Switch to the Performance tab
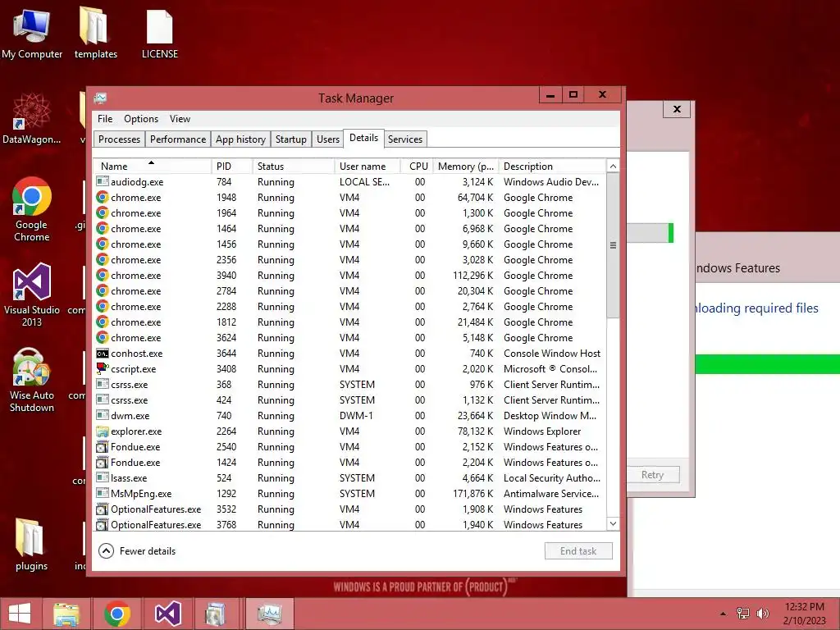The width and height of the screenshot is (840, 630). tap(178, 139)
